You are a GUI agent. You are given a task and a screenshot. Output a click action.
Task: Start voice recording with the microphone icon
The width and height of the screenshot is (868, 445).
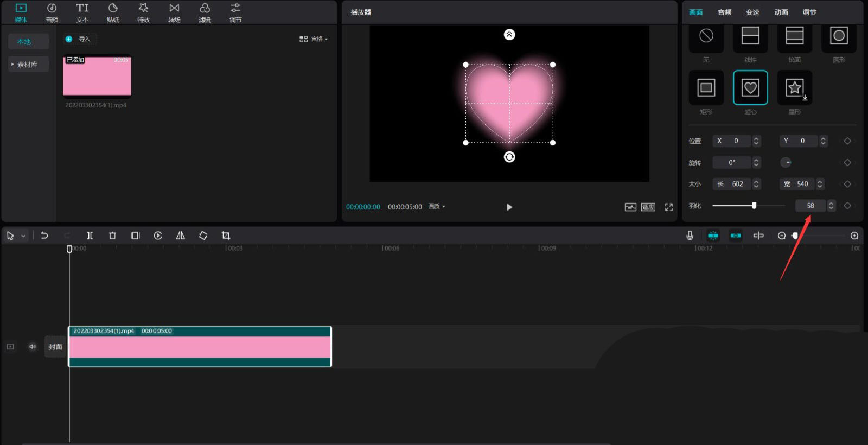[690, 236]
